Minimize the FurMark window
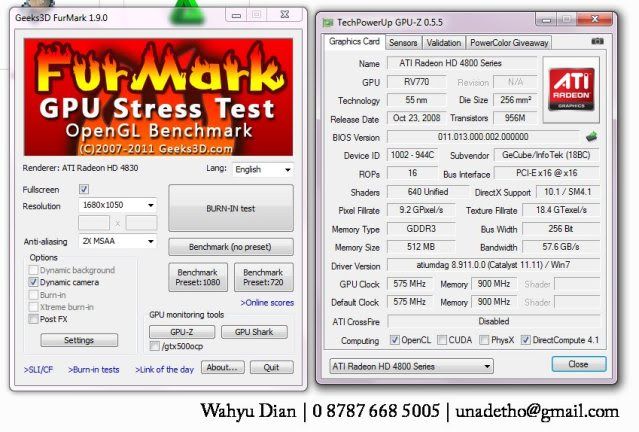639x432 pixels. point(236,15)
